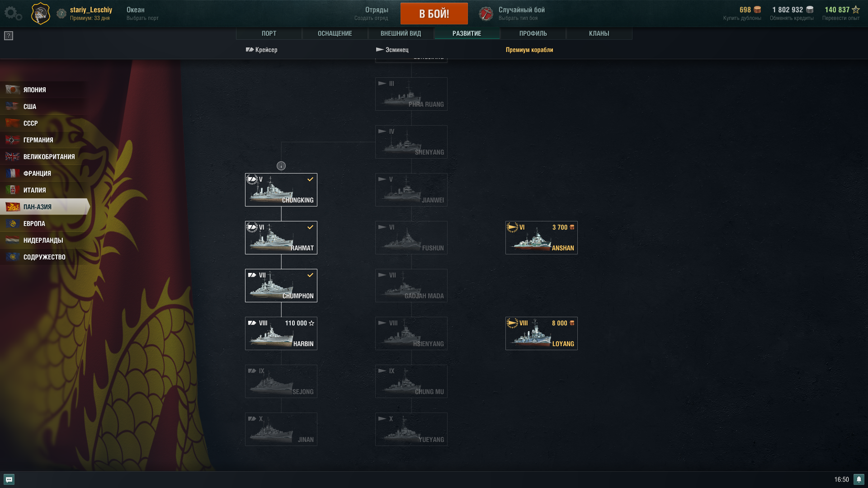Open the settings gear icon

[13, 14]
